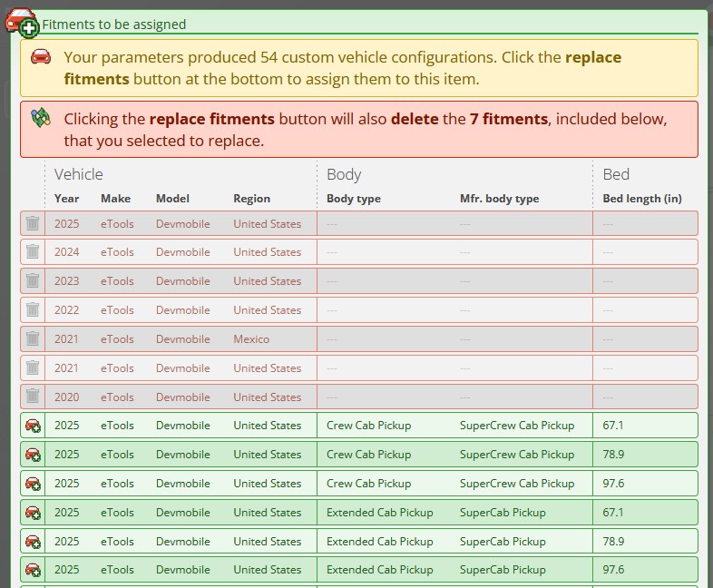Click car icon on Extended Cab 97.6 row
Screen dimensions: 713x588
33,571
